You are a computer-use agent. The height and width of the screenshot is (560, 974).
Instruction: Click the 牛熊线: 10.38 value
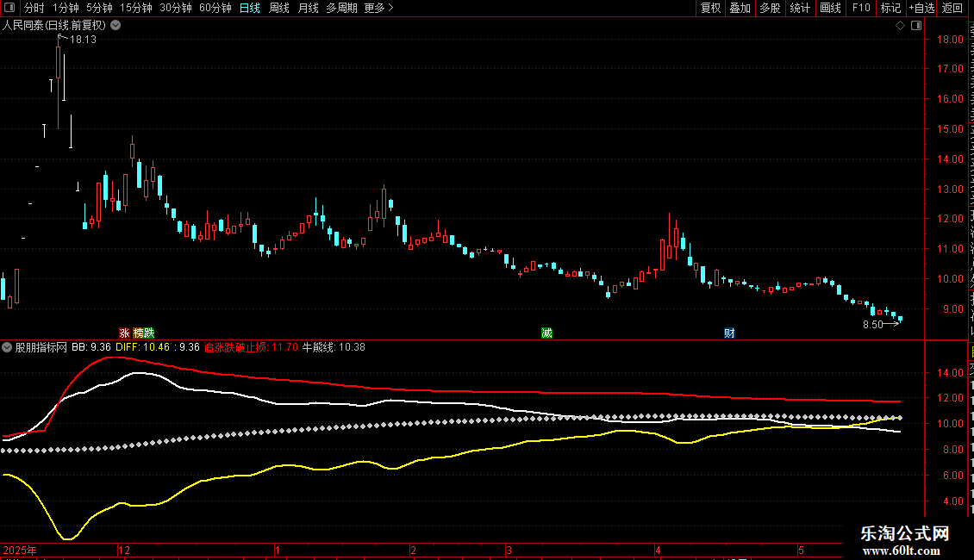click(334, 347)
